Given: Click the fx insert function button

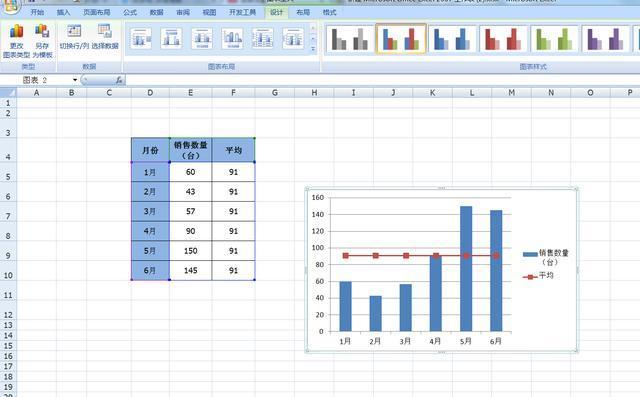Looking at the screenshot, I should [x=119, y=80].
